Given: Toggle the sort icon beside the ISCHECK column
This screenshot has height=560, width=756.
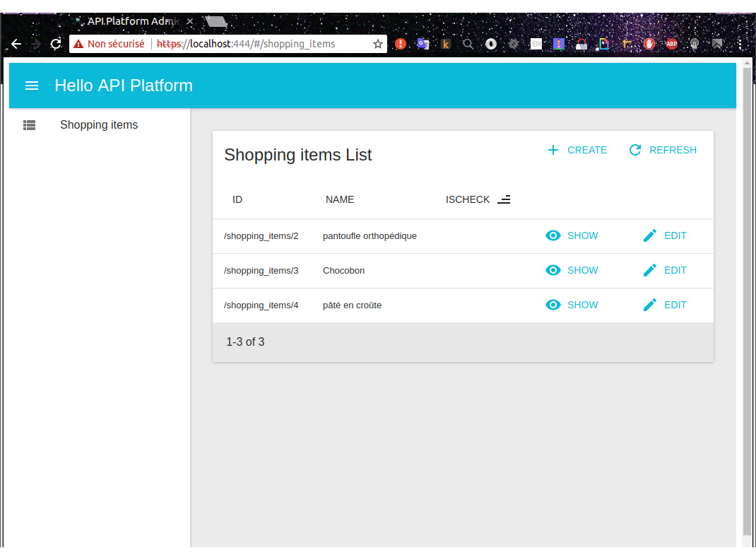Looking at the screenshot, I should tap(504, 199).
